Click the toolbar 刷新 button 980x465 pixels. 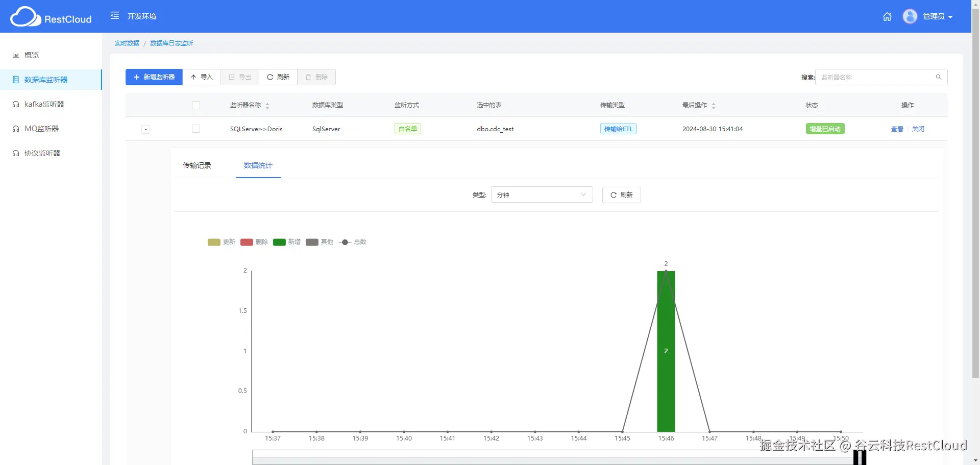pyautogui.click(x=278, y=77)
